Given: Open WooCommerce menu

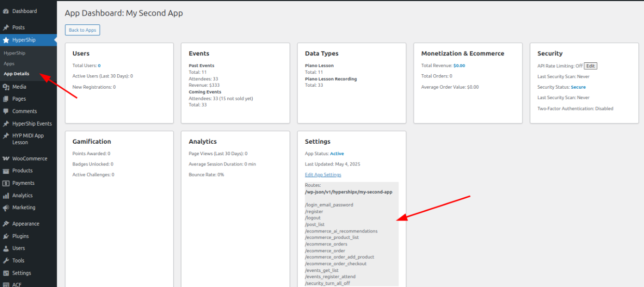Looking at the screenshot, I should point(29,159).
